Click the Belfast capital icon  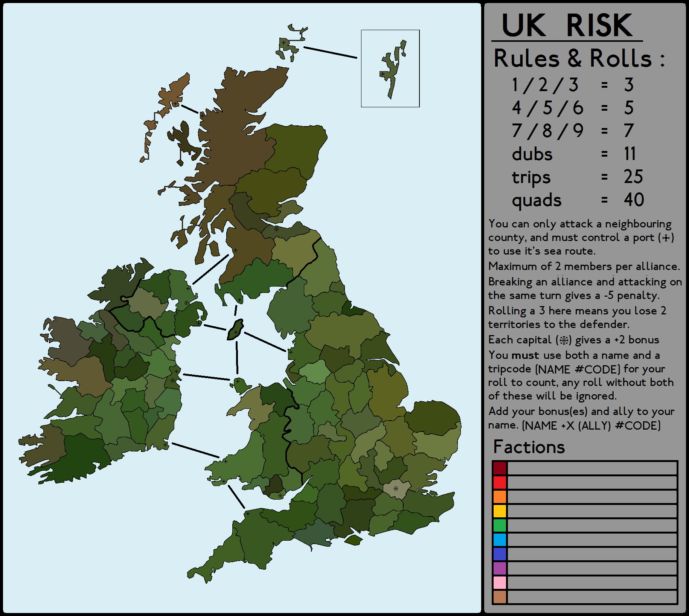186,303
